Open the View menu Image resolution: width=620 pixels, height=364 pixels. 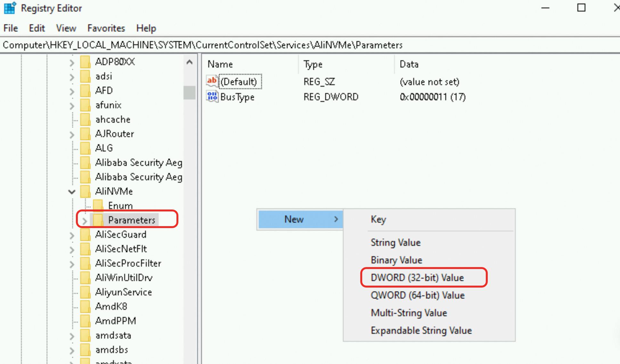(66, 28)
